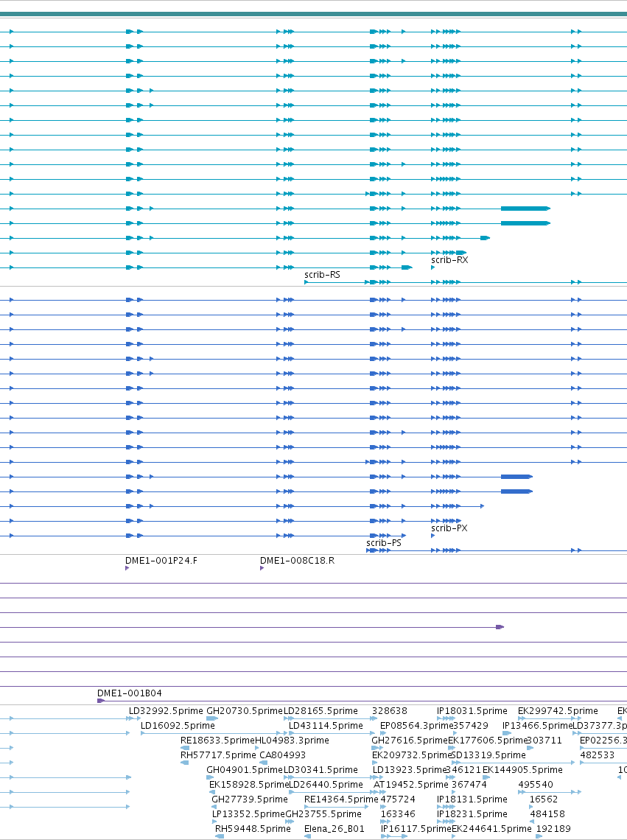Open EST LP13352.5prime
627x840 pixels.
[x=248, y=813]
